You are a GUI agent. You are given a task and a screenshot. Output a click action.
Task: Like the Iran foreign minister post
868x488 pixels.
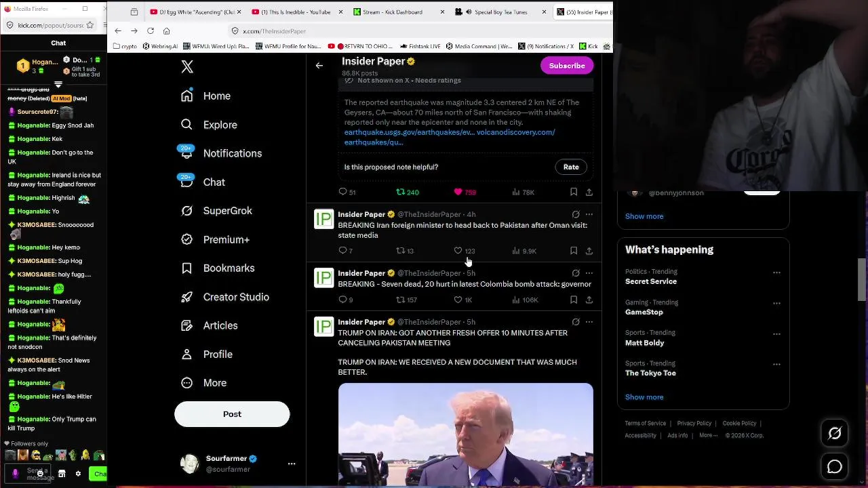coord(465,251)
